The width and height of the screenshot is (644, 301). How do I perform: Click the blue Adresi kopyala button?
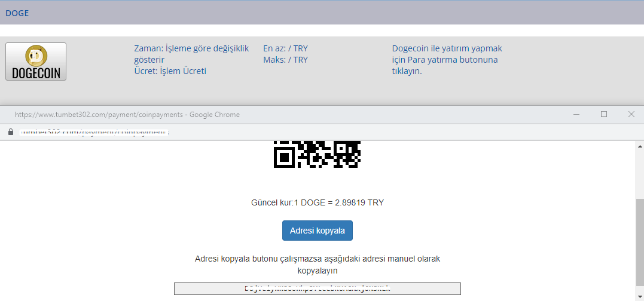coord(317,231)
